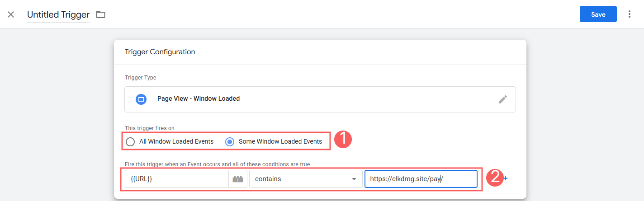
Task: Click the Trigger Configuration heading
Action: coord(160,52)
